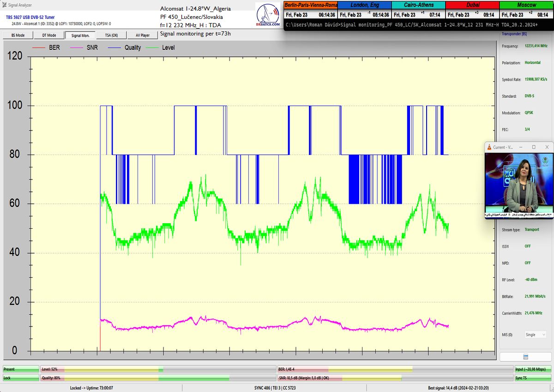This screenshot has height=392, width=554.
Task: Close the VLC video preview window
Action: [547, 147]
